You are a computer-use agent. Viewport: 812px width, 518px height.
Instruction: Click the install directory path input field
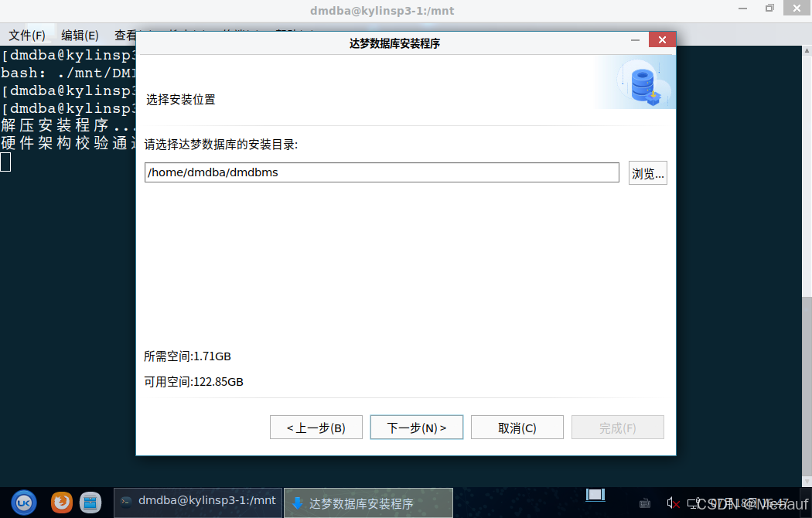pyautogui.click(x=382, y=172)
